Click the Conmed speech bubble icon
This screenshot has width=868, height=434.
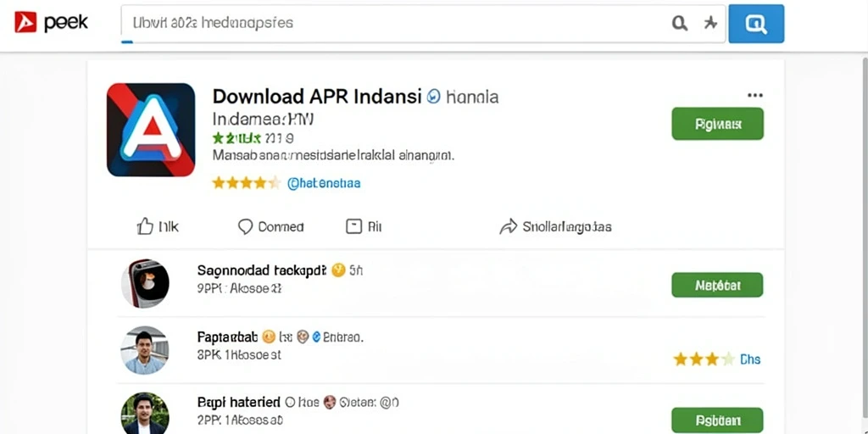pos(245,227)
